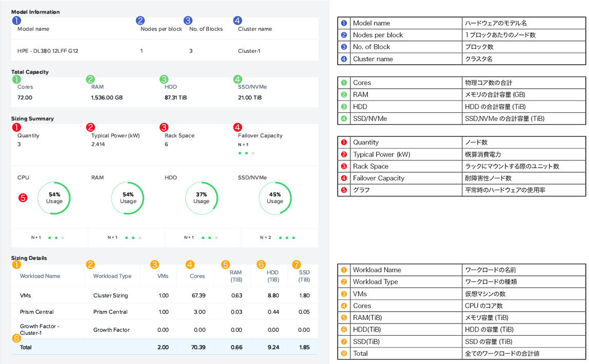Select Prism Central in the Workload Name column
The height and width of the screenshot is (364, 589).
[x=37, y=312]
